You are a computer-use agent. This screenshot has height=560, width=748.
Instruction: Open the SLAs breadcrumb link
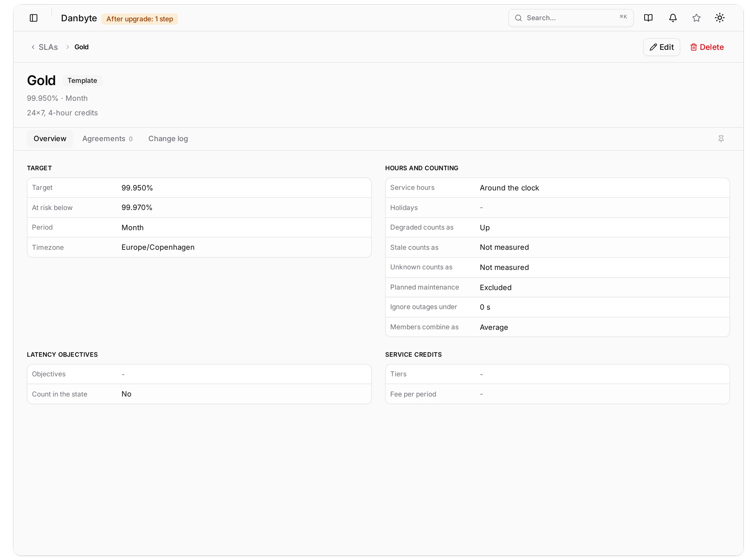48,47
